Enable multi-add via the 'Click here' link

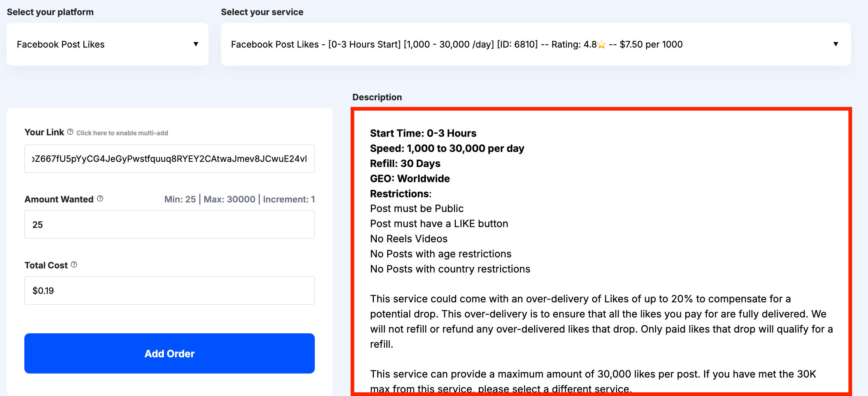pyautogui.click(x=122, y=133)
